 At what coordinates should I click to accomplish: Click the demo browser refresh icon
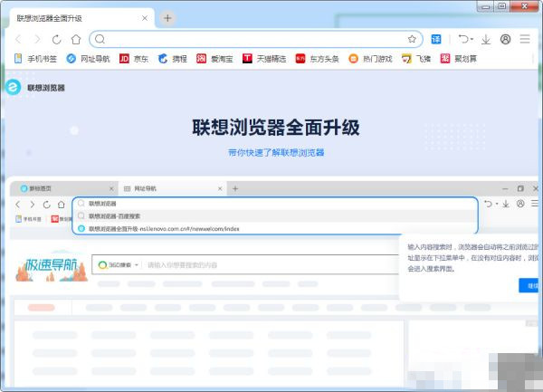(47, 205)
